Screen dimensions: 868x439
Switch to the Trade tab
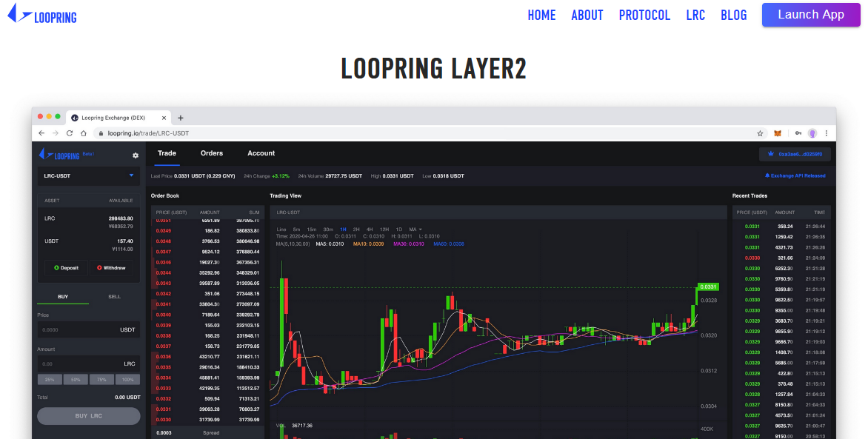167,153
